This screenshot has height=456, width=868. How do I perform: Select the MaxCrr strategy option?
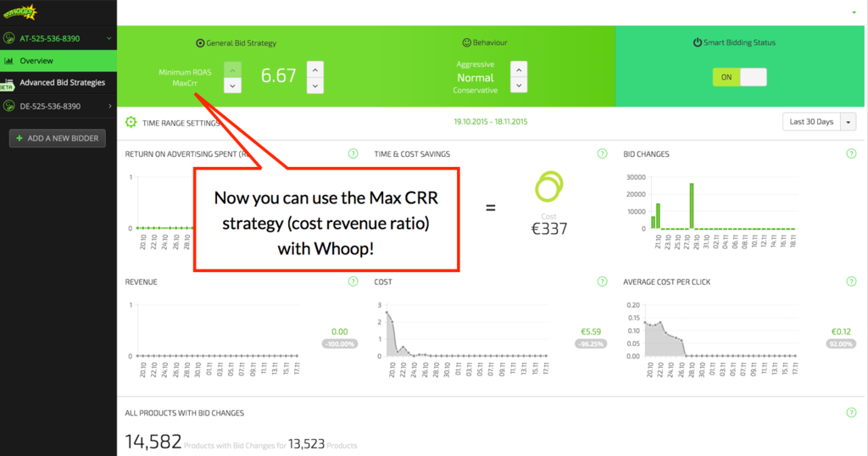185,83
